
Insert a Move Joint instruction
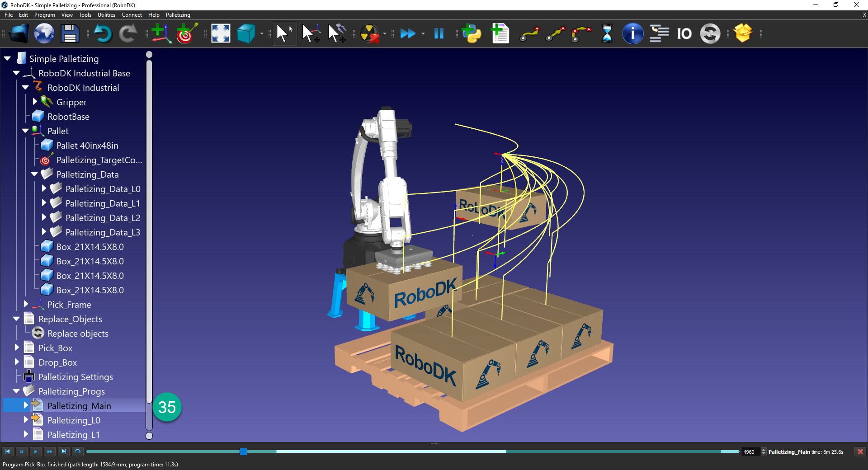pyautogui.click(x=529, y=33)
